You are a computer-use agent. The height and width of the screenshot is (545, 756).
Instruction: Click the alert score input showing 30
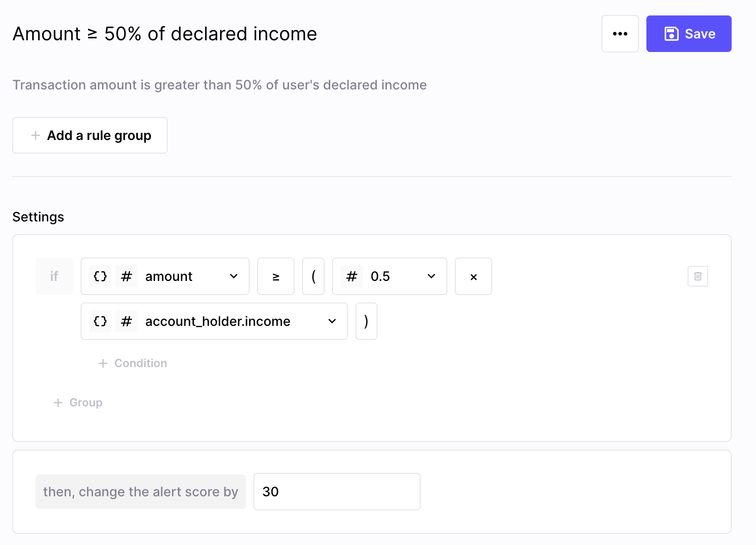[336, 492]
